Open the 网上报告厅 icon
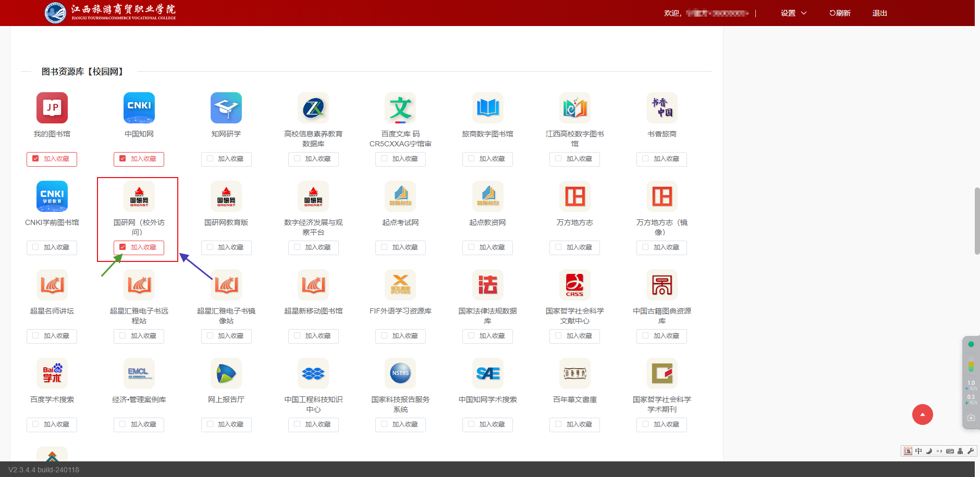 pyautogui.click(x=226, y=373)
